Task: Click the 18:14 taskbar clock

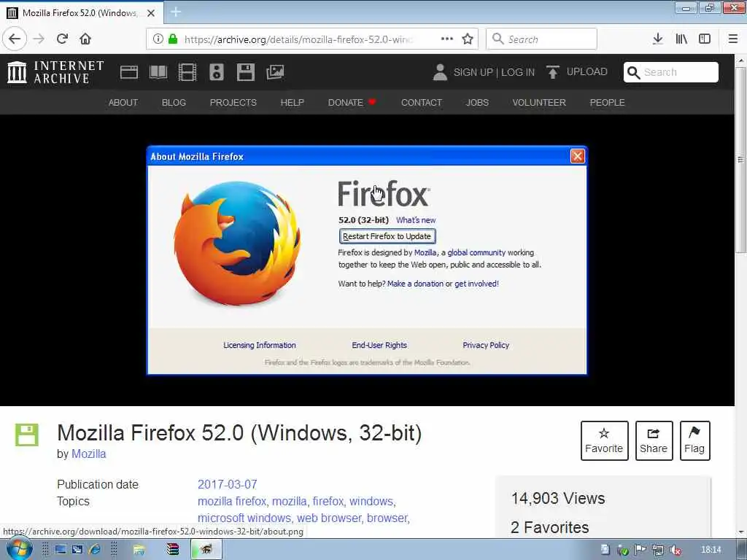Action: click(x=711, y=550)
